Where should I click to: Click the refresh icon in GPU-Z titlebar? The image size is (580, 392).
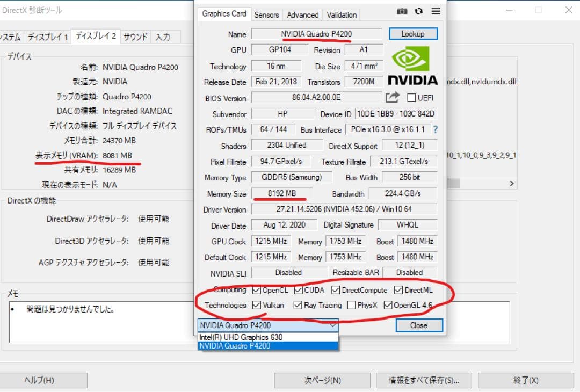[x=419, y=11]
